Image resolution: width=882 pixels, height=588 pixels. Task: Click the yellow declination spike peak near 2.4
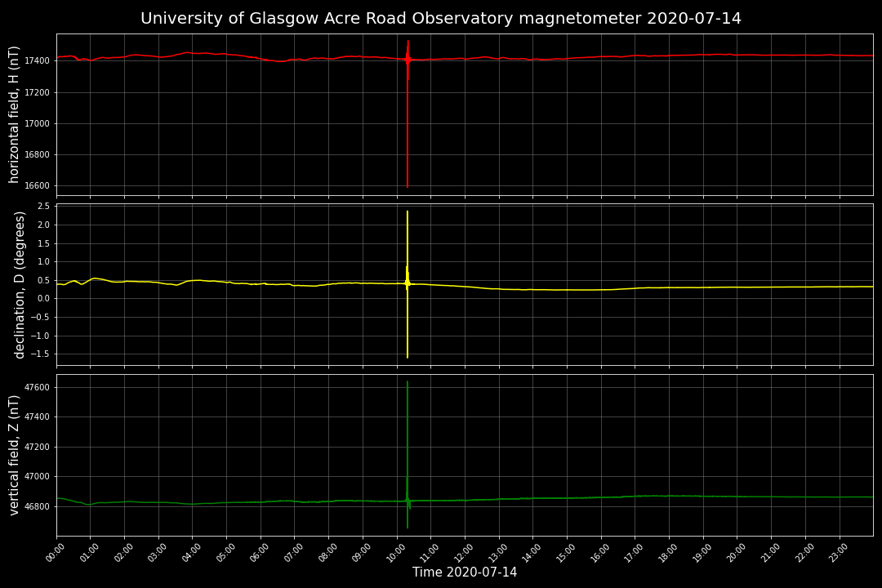[408, 213]
